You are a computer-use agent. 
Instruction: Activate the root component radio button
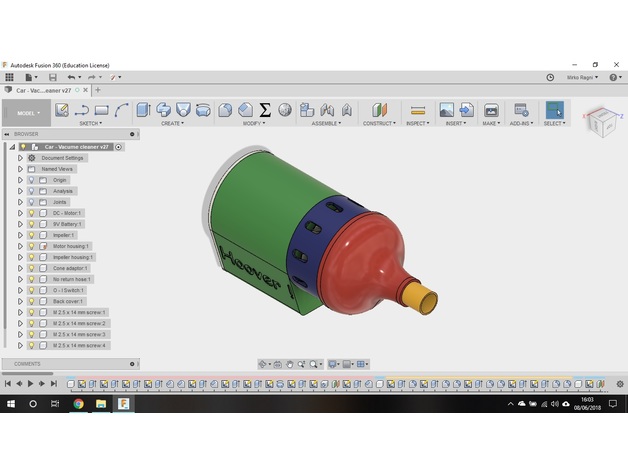pyautogui.click(x=118, y=147)
